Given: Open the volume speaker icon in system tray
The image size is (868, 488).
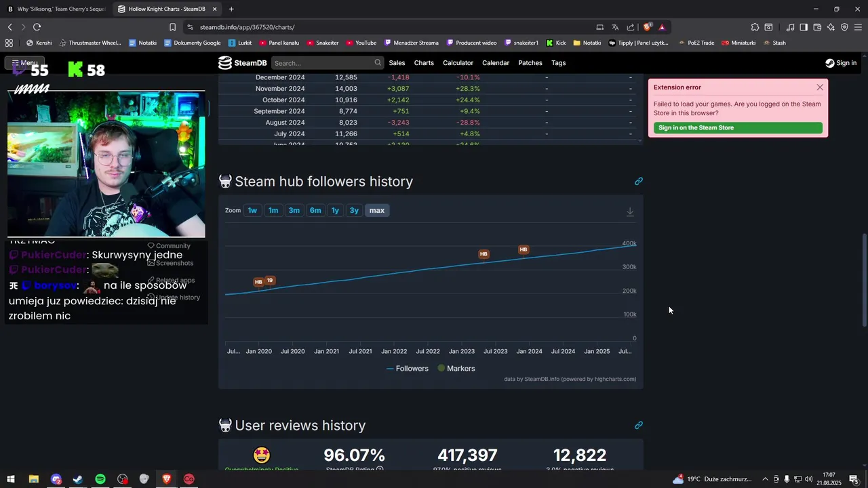Looking at the screenshot, I should pyautogui.click(x=808, y=479).
